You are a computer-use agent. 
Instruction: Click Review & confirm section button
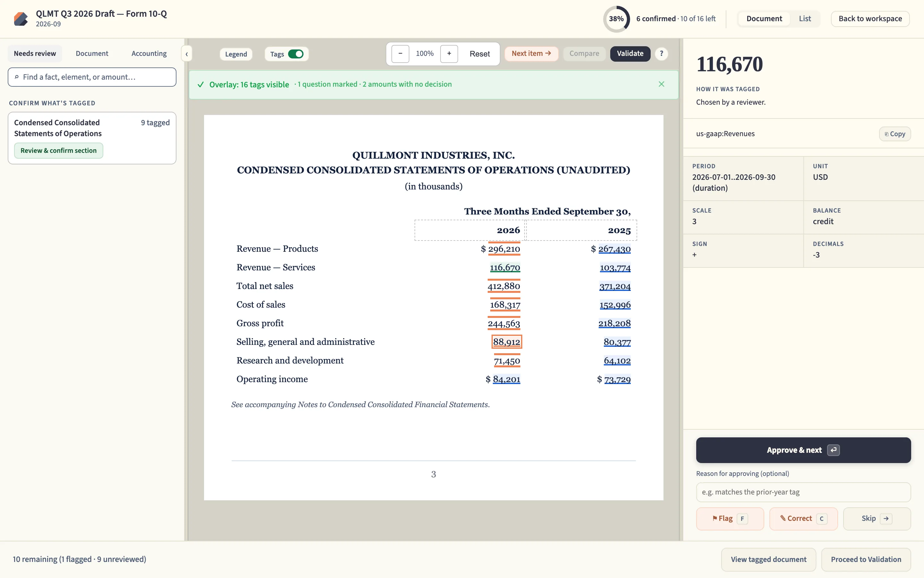coord(58,151)
